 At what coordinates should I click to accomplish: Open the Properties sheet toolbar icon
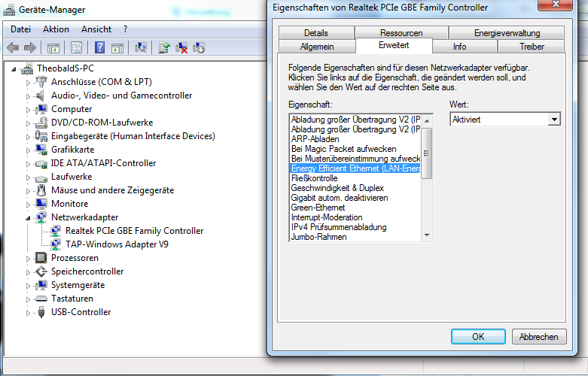(x=77, y=48)
